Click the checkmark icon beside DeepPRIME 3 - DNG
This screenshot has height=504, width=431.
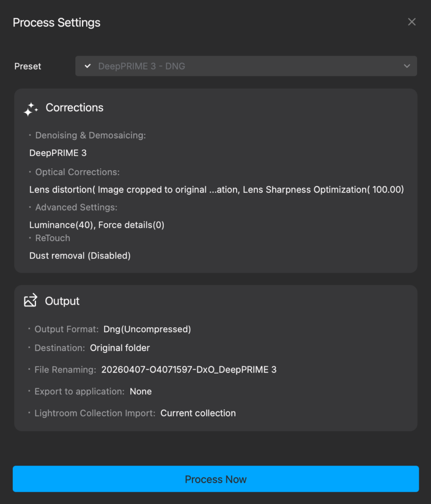click(88, 66)
